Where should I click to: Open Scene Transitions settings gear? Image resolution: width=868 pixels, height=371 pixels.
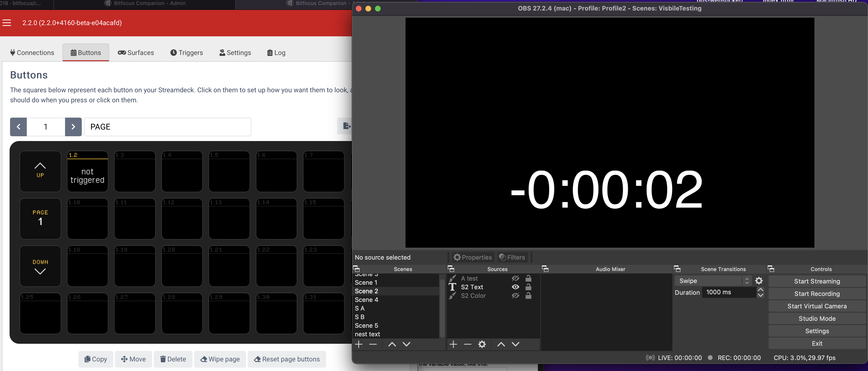[x=759, y=280]
